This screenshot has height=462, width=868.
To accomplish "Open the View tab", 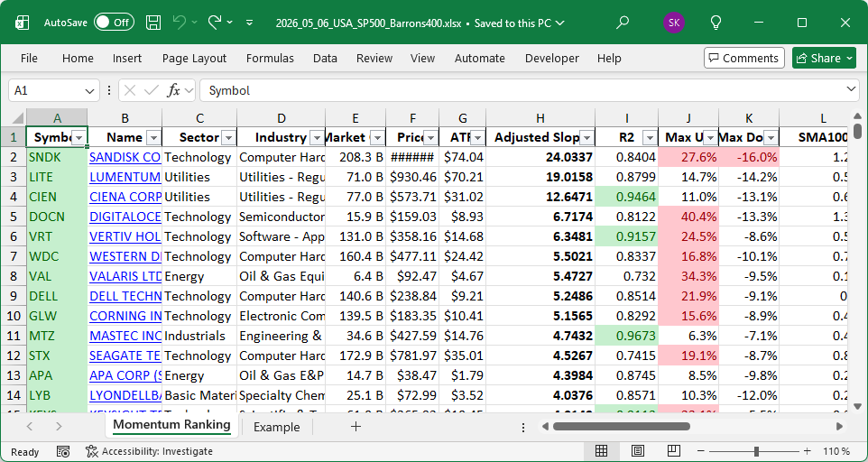I will pos(422,58).
